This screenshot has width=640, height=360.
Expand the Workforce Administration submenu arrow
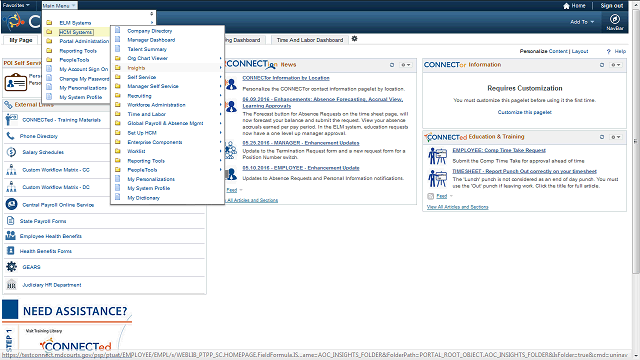[220, 104]
